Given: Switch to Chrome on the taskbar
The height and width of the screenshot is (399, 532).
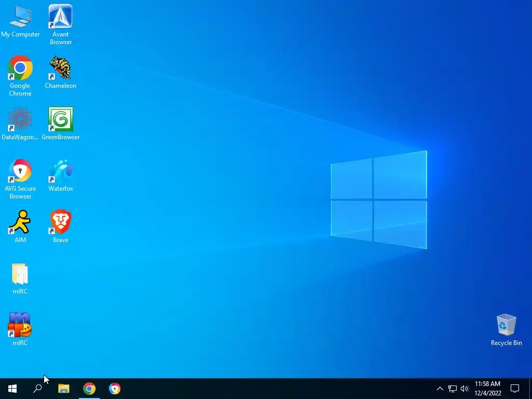Looking at the screenshot, I should [x=89, y=389].
